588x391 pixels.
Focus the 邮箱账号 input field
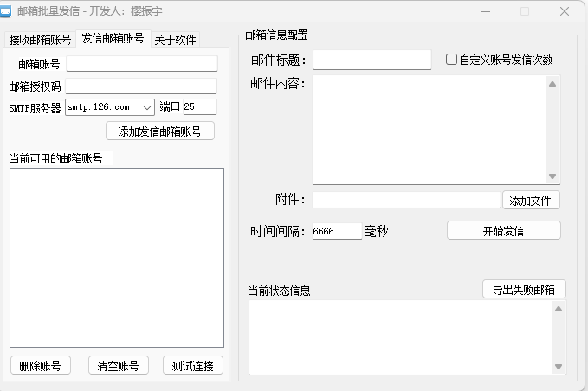click(141, 63)
